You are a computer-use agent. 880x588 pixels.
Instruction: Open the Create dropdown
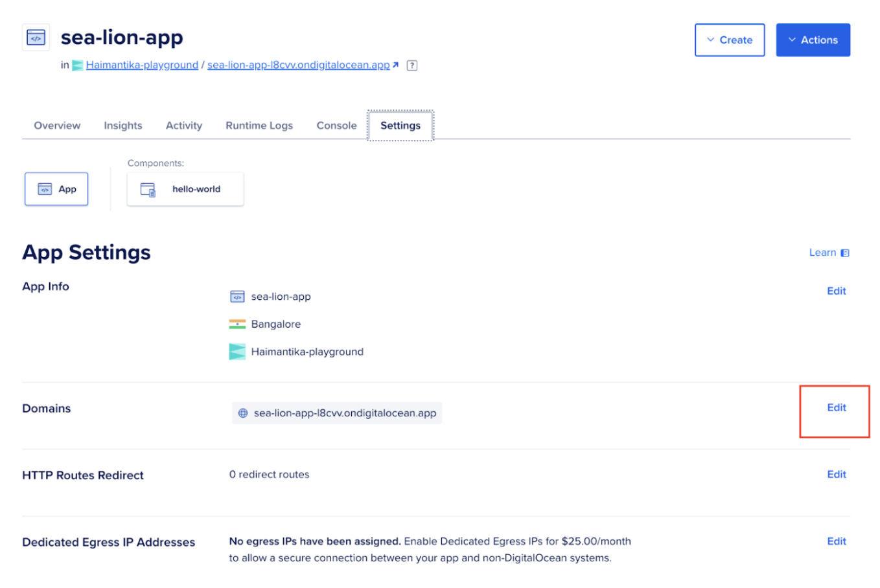click(x=730, y=40)
